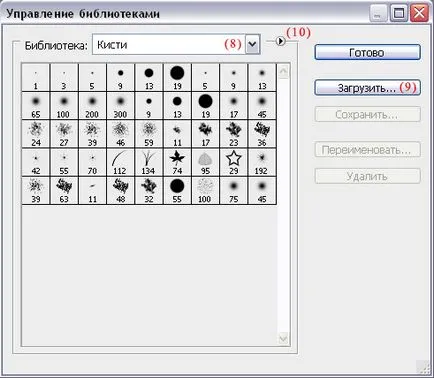Select the brush preset labeled 63
The width and height of the screenshot is (434, 378).
coord(64,191)
